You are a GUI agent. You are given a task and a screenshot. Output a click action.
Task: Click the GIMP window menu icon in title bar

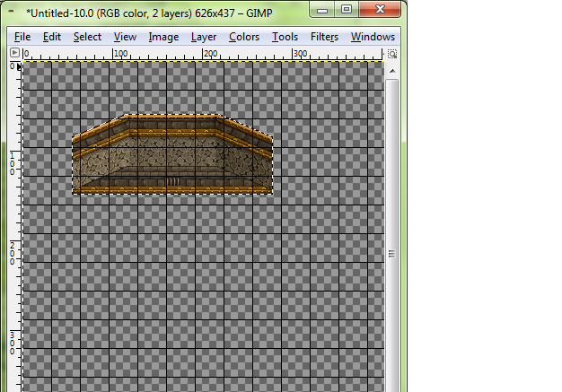[x=12, y=11]
